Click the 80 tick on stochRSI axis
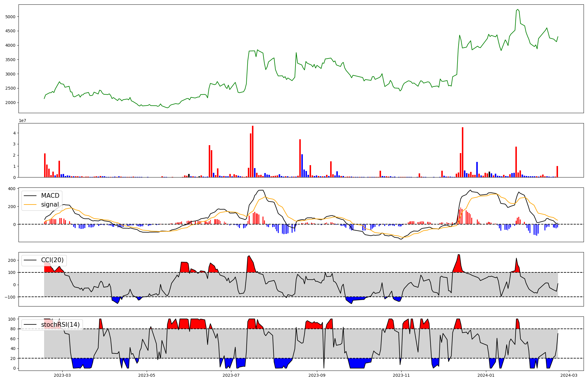The image size is (588, 382). 13,329
